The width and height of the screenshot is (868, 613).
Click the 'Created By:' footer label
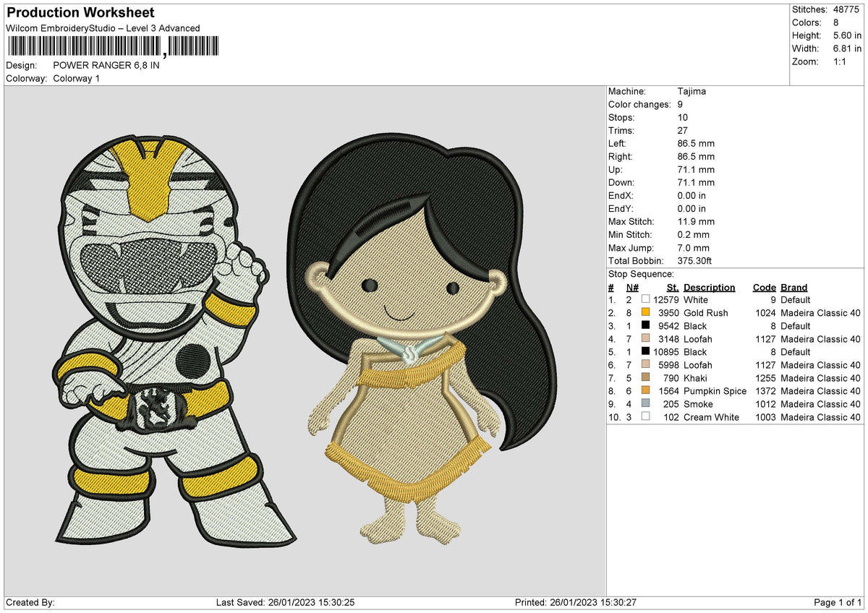(x=30, y=602)
